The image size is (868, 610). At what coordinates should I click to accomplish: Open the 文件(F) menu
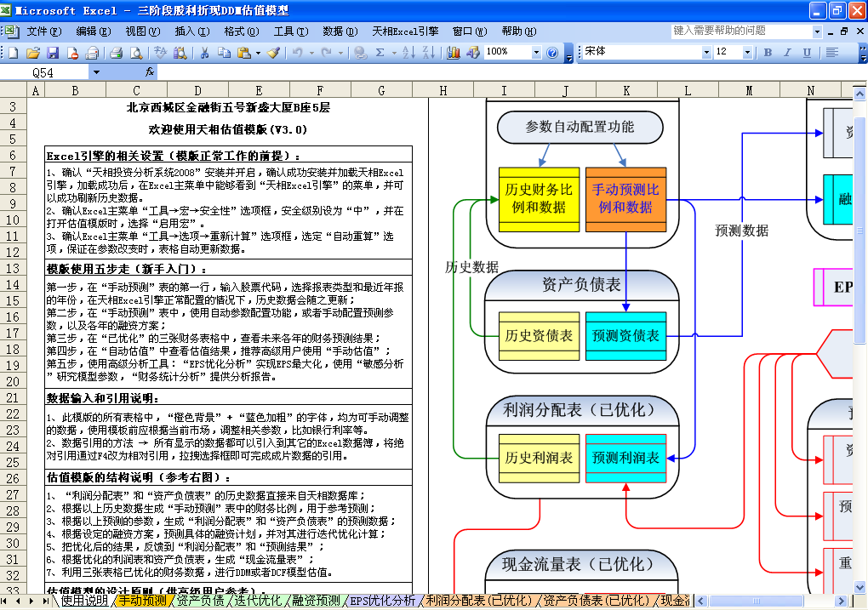[43, 31]
